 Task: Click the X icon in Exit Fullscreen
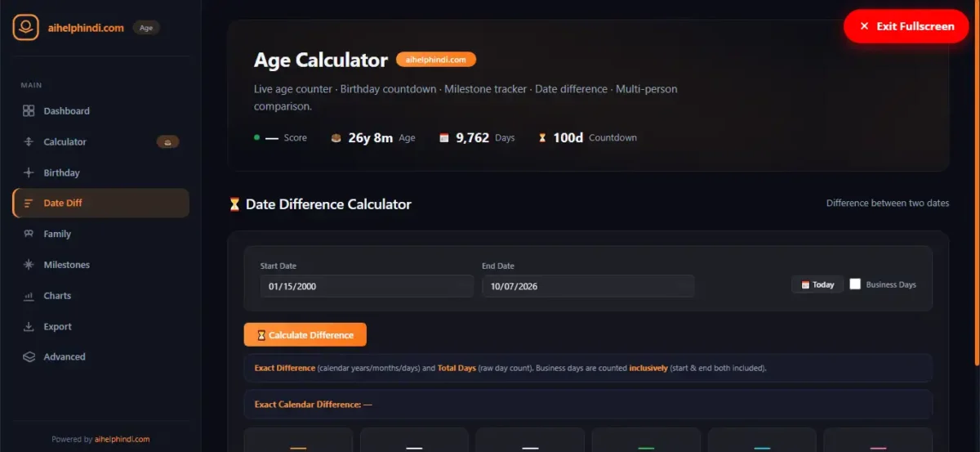(x=864, y=26)
